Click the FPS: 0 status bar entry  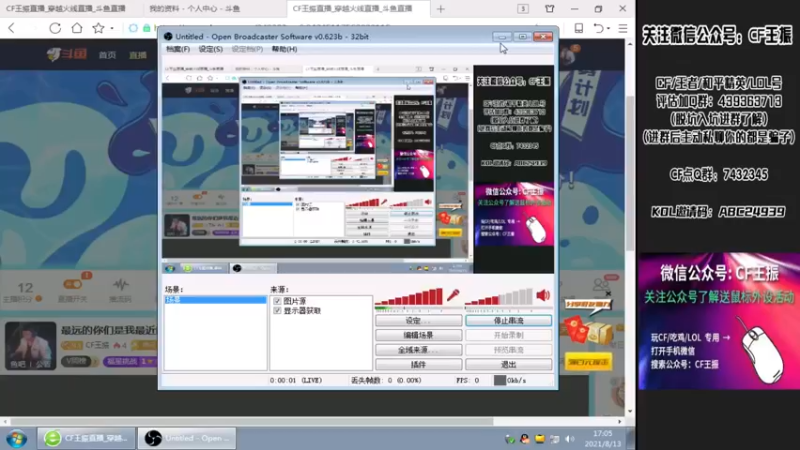click(467, 380)
